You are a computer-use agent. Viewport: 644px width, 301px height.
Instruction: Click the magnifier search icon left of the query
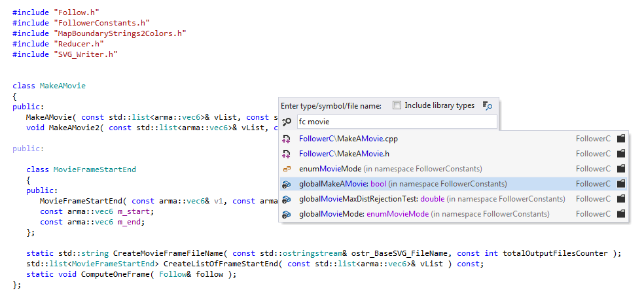point(287,122)
